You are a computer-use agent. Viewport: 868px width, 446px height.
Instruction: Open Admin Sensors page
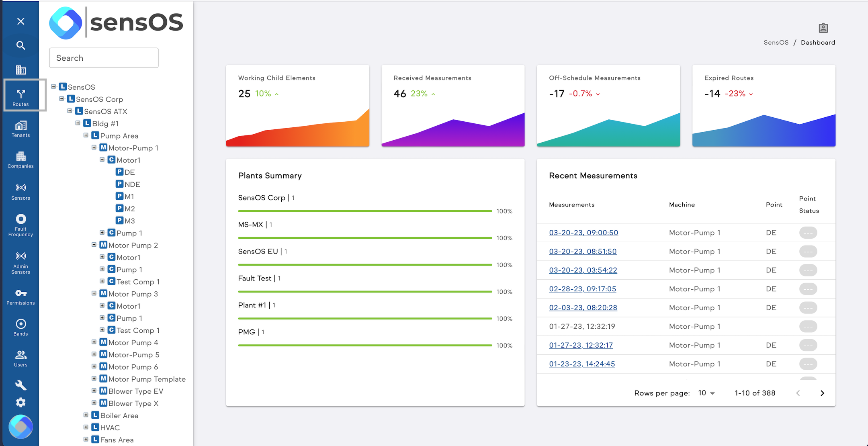coord(21,262)
